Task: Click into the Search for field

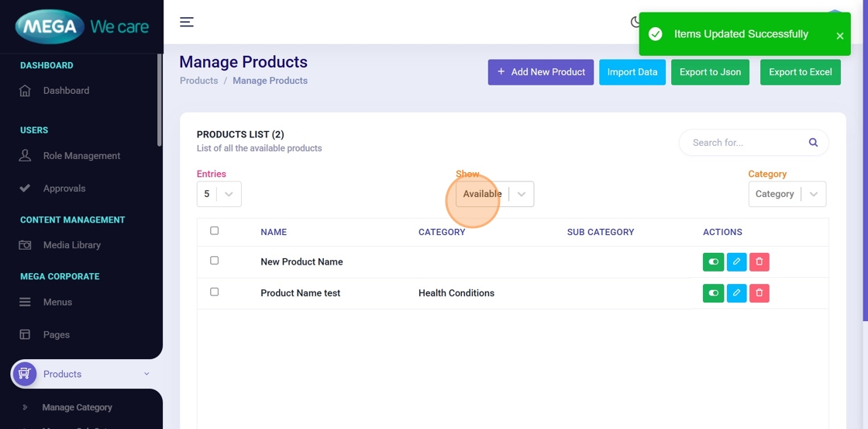Action: pyautogui.click(x=744, y=143)
